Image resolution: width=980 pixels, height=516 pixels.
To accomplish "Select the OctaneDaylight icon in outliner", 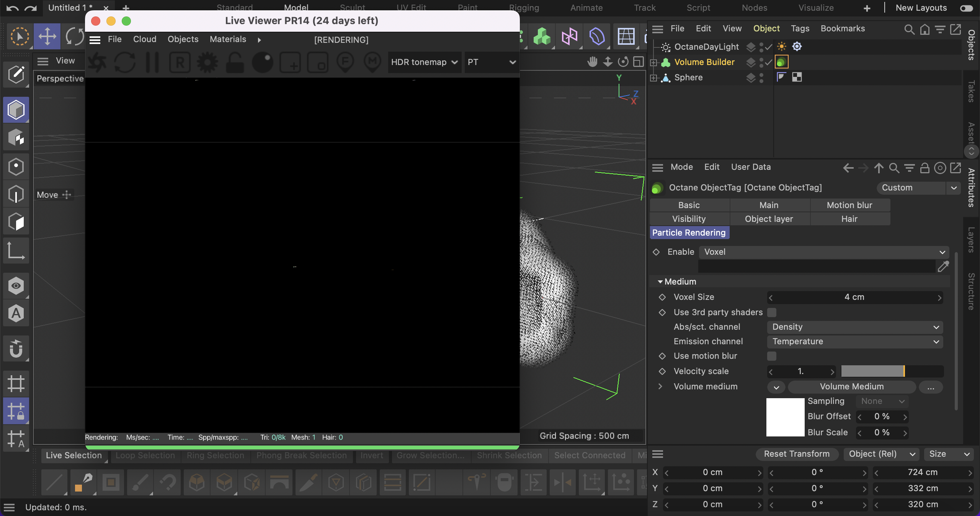I will pyautogui.click(x=665, y=46).
